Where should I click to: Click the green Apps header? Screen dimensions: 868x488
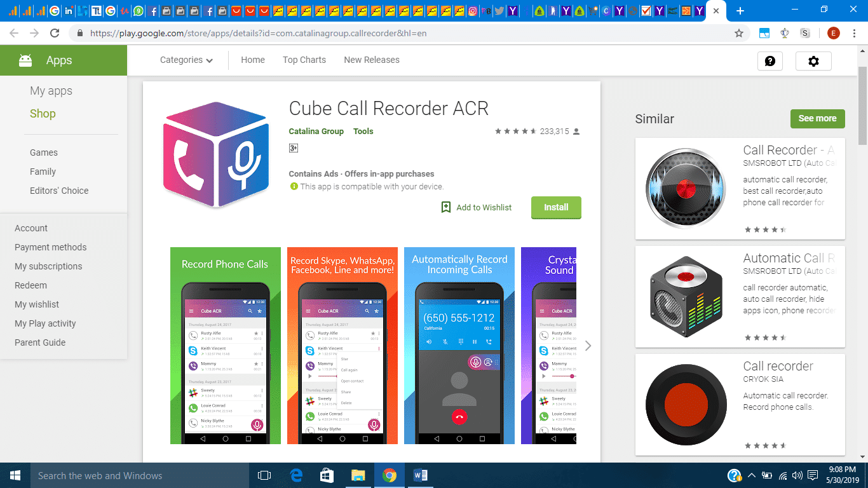[x=64, y=60]
